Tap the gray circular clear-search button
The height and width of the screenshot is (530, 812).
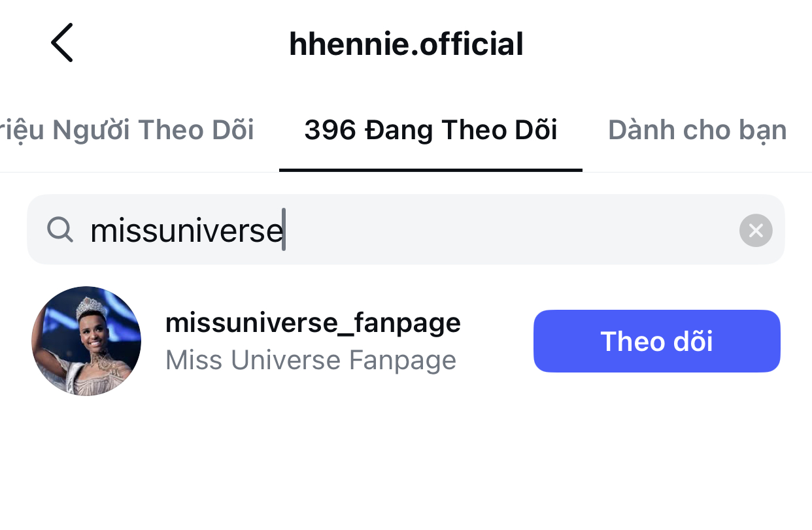pos(756,230)
